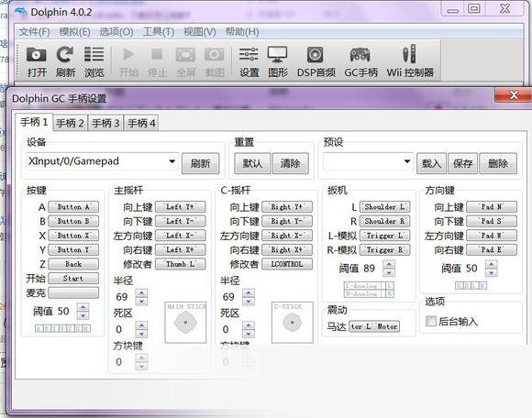The image size is (532, 418).
Task: Increase the C-摇杆 半径 69 value
Action: pos(249,293)
